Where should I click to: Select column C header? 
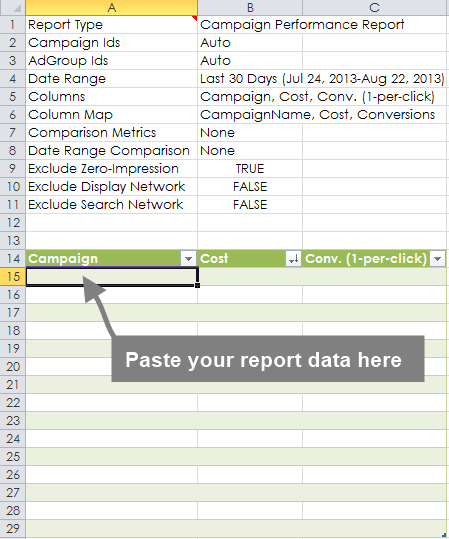[x=374, y=8]
